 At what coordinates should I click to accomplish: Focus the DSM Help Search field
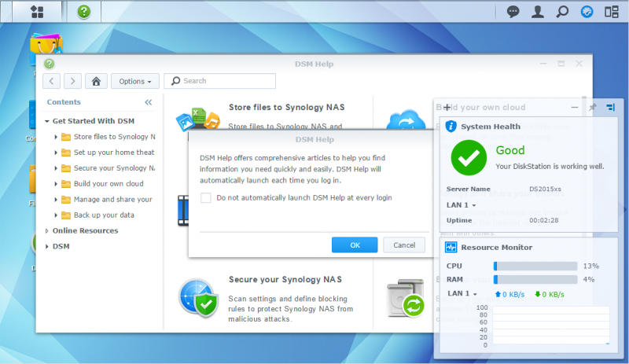[220, 81]
